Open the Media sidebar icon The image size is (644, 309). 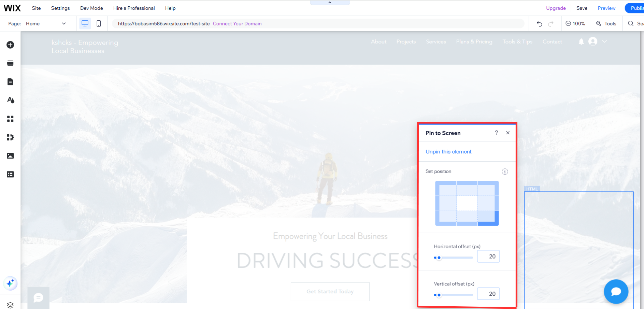(10, 156)
